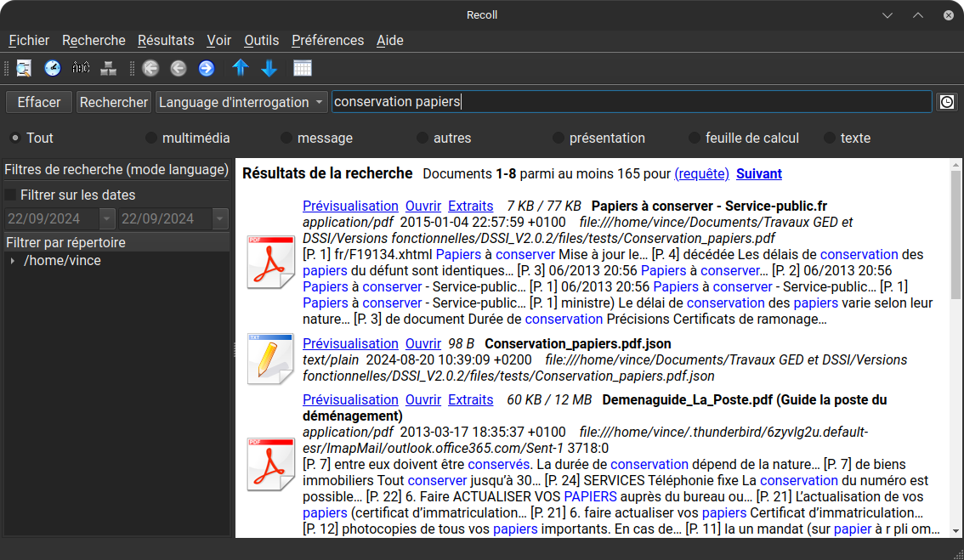
Task: Show results as a table
Action: [303, 68]
